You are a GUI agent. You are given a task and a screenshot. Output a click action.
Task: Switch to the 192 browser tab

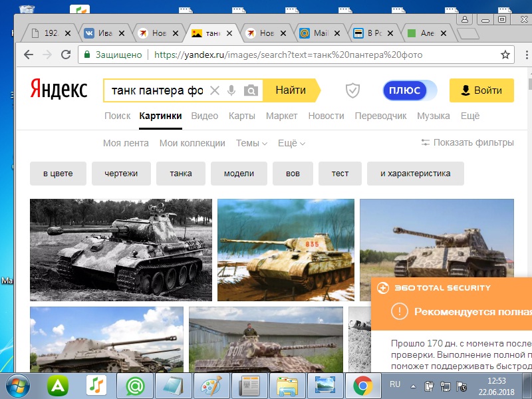(x=51, y=33)
